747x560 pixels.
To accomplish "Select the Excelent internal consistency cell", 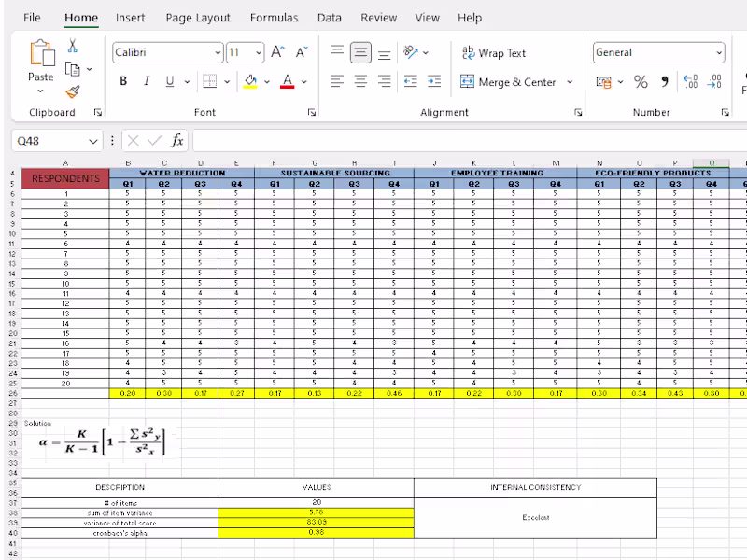I will (535, 518).
